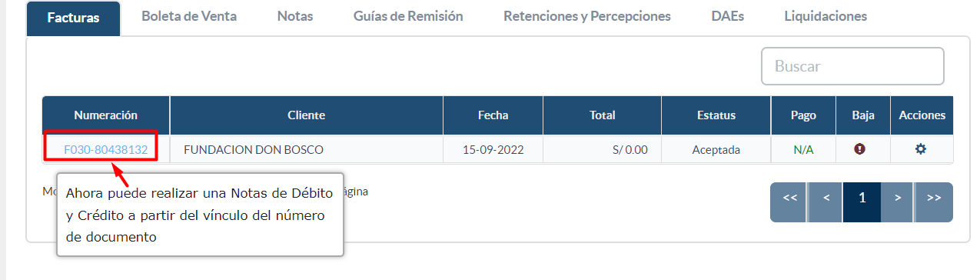The width and height of the screenshot is (980, 280).
Task: Open the Guías de Remisión tab
Action: coord(408,15)
